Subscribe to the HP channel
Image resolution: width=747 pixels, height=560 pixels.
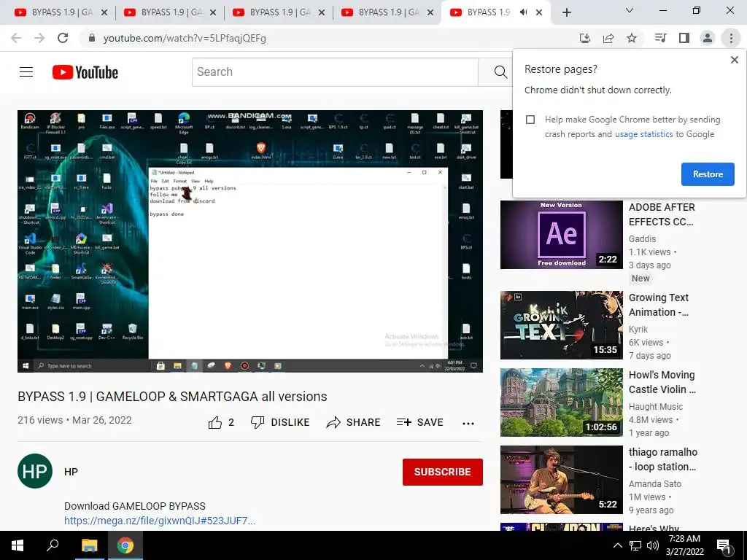[443, 472]
